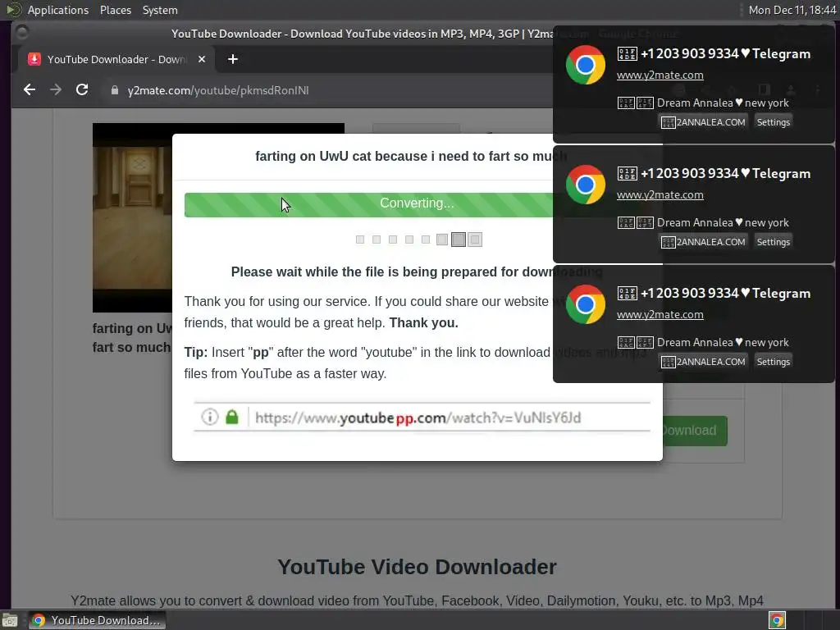840x630 pixels.
Task: Click 2ANNALEA.COM button in second notification
Action: (703, 242)
